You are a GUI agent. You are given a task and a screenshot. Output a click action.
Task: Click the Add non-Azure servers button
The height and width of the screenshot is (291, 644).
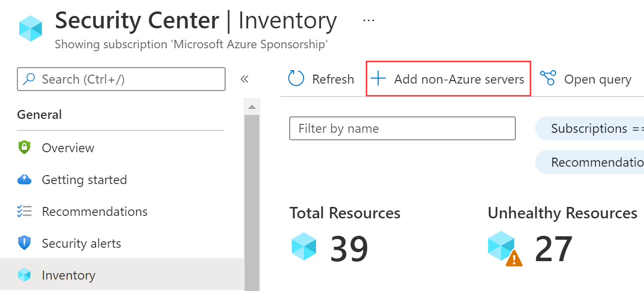click(x=449, y=79)
